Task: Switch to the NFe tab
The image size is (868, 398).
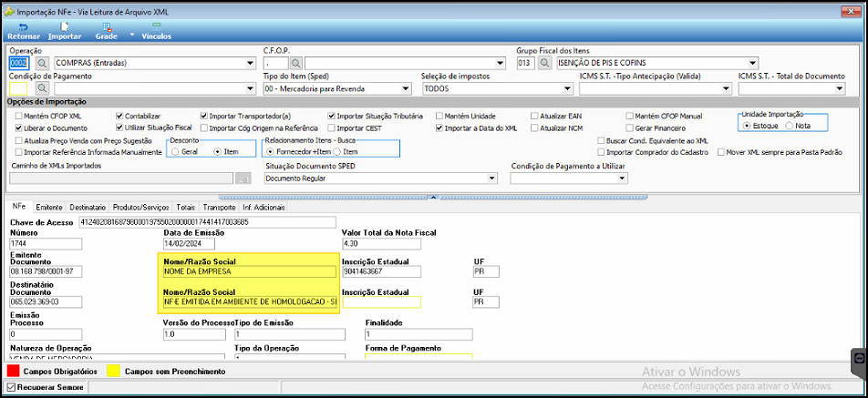Action: pyautogui.click(x=19, y=207)
